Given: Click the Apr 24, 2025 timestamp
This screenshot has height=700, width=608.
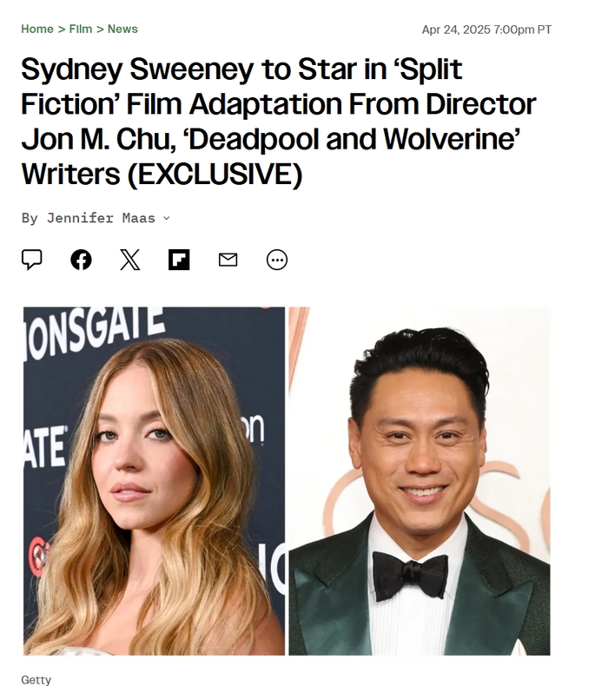Looking at the screenshot, I should [x=486, y=30].
